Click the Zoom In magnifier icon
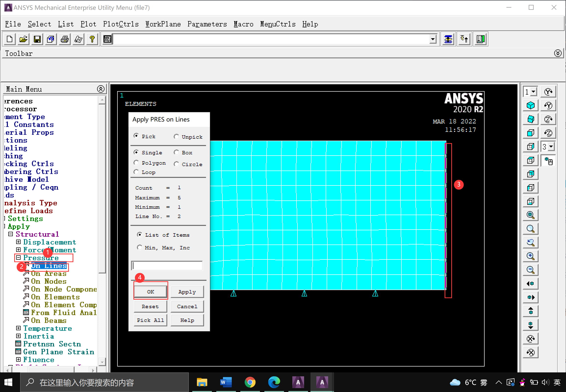This screenshot has width=566, height=392. pyautogui.click(x=531, y=257)
